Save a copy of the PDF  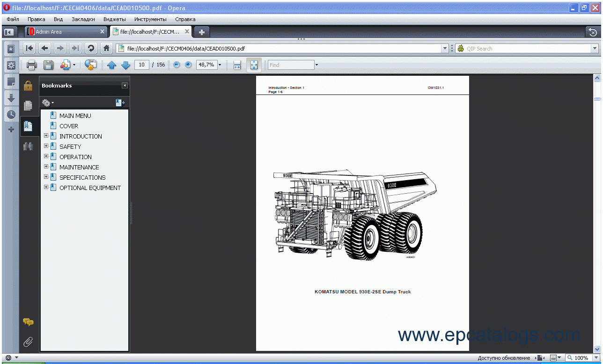48,65
